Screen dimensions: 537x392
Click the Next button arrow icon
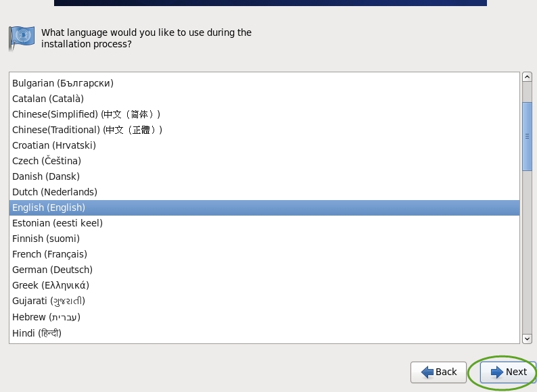tap(497, 372)
